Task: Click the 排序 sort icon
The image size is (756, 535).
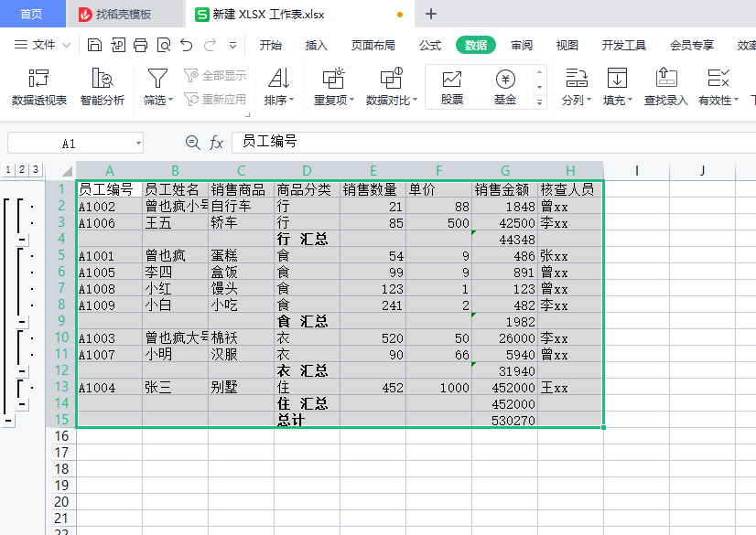Action: (278, 78)
